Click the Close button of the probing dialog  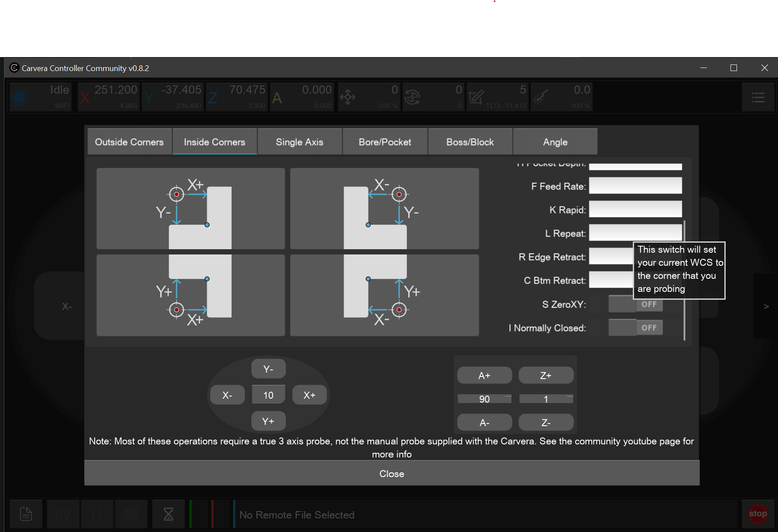pyautogui.click(x=392, y=474)
